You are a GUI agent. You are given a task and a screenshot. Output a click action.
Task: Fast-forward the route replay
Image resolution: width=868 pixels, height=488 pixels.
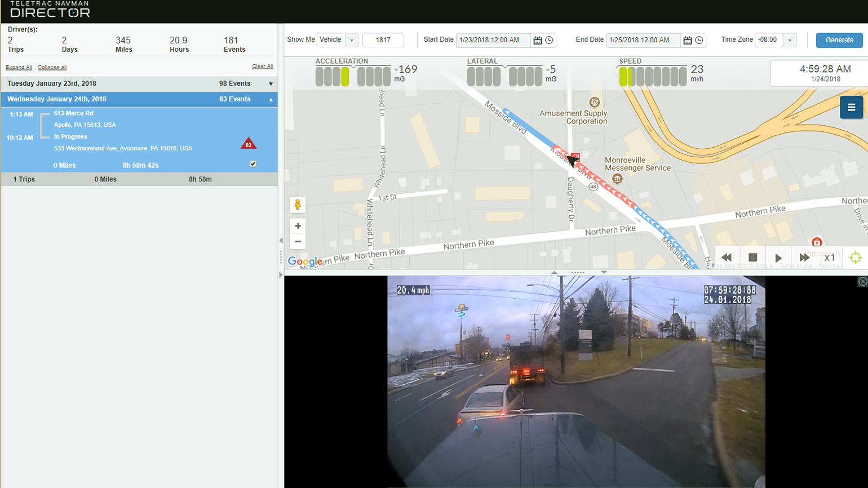(x=804, y=258)
